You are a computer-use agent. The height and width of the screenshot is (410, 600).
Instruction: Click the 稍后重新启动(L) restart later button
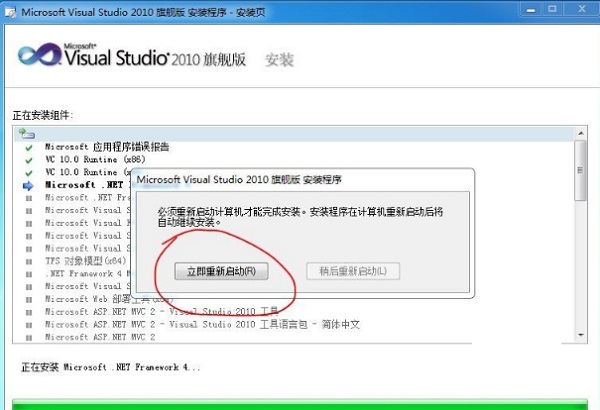353,271
